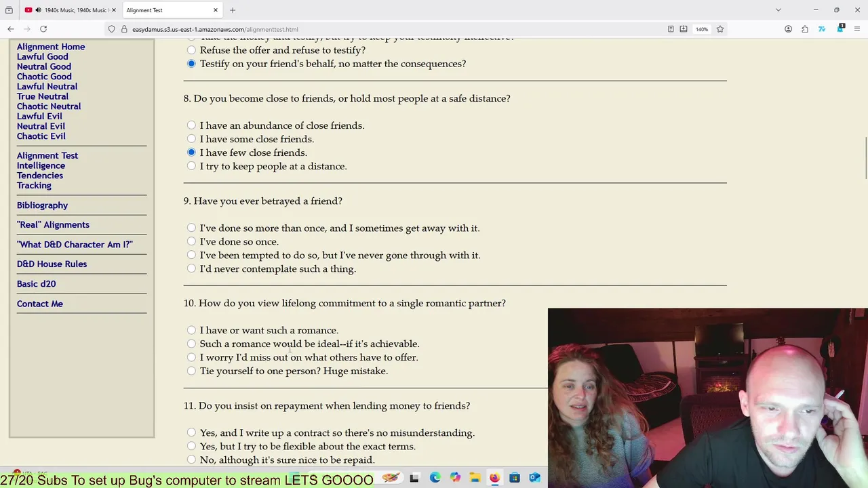Choose "Tie yourself to one person? Huge mistake"
Image resolution: width=868 pixels, height=488 pixels.
point(191,371)
